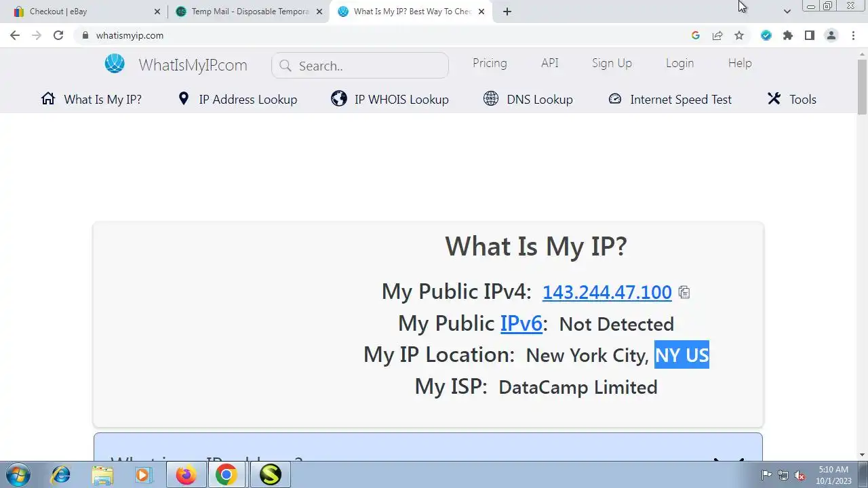868x488 pixels.
Task: Open Windows Explorer folder on the taskbar
Action: [x=102, y=474]
